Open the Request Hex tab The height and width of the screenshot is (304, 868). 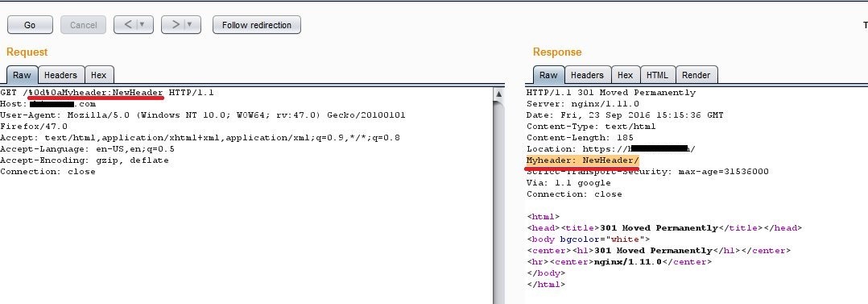98,75
